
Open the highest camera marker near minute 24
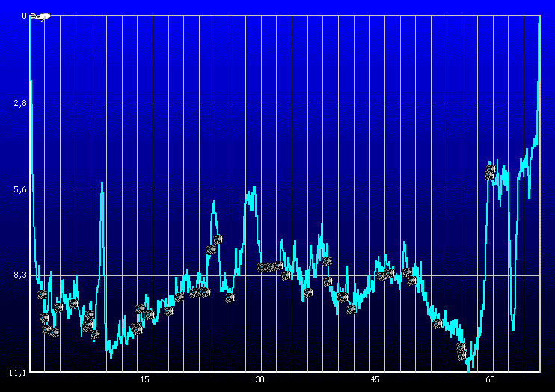tap(218, 239)
